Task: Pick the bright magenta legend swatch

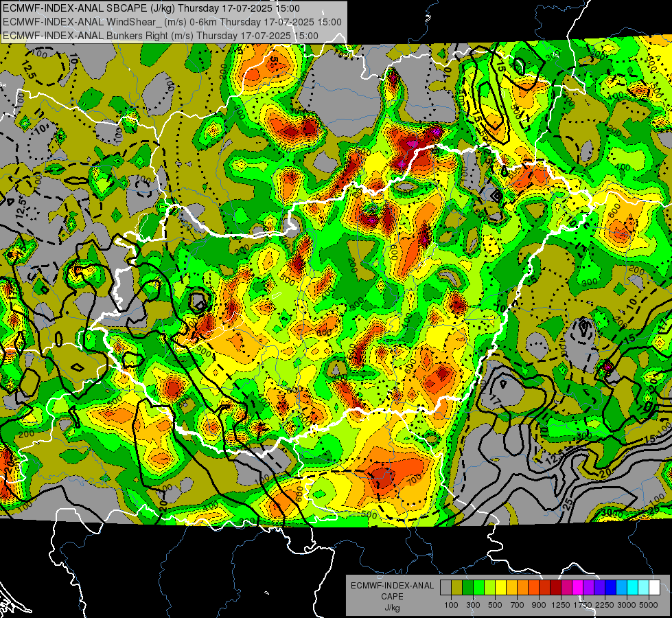Action: pyautogui.click(x=578, y=587)
